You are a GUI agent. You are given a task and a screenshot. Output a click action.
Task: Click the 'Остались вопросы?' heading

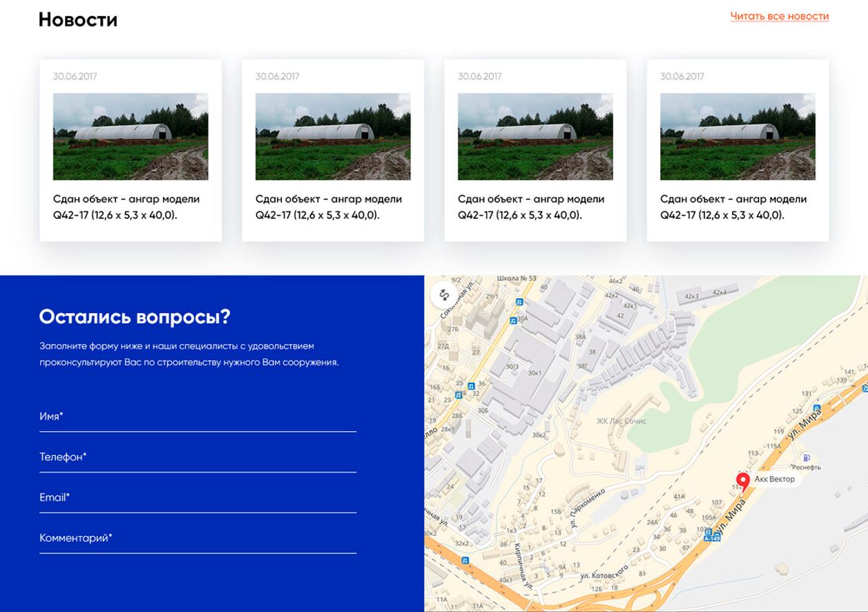point(135,317)
